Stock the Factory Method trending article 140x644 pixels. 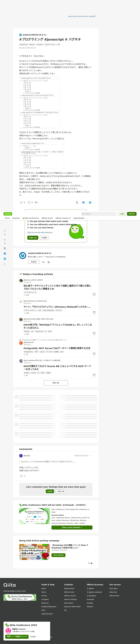94,313
